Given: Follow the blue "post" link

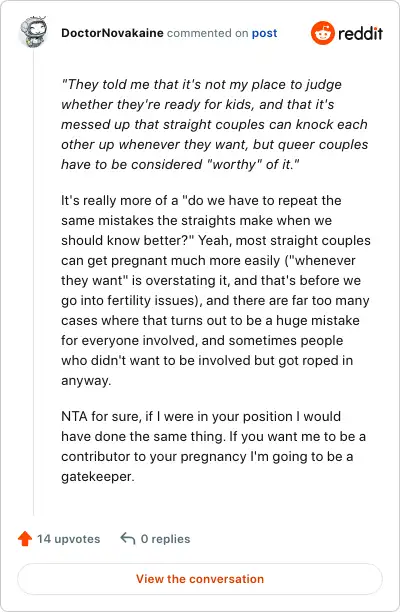Looking at the screenshot, I should pyautogui.click(x=264, y=33).
